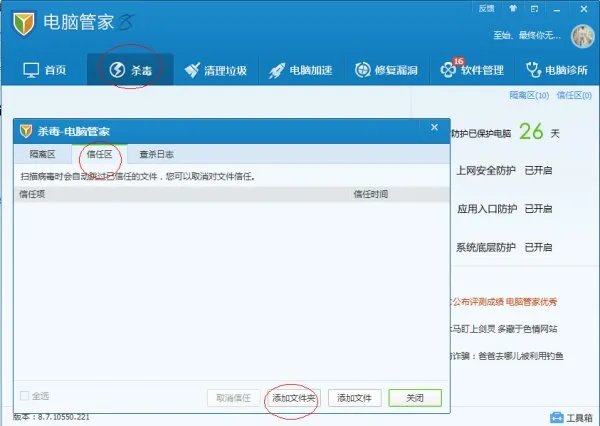Viewport: 600px width, 426px height.
Task: Switch to the 信任区 dialog tab
Action: 99,154
